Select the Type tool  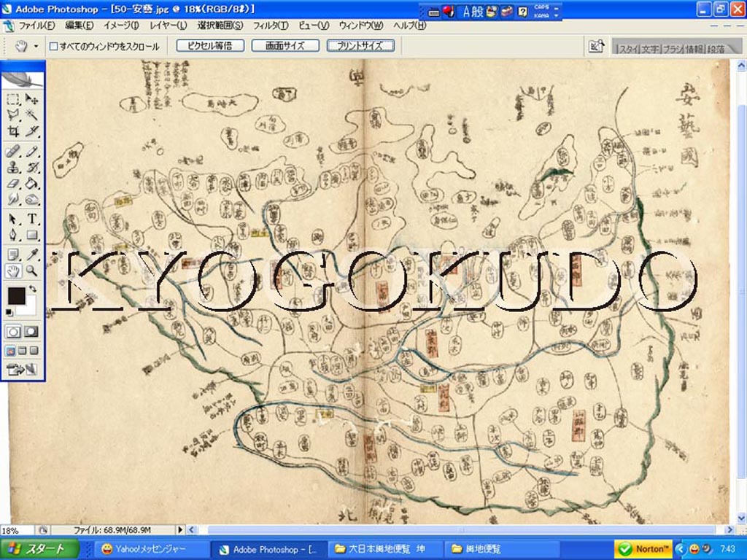click(31, 219)
